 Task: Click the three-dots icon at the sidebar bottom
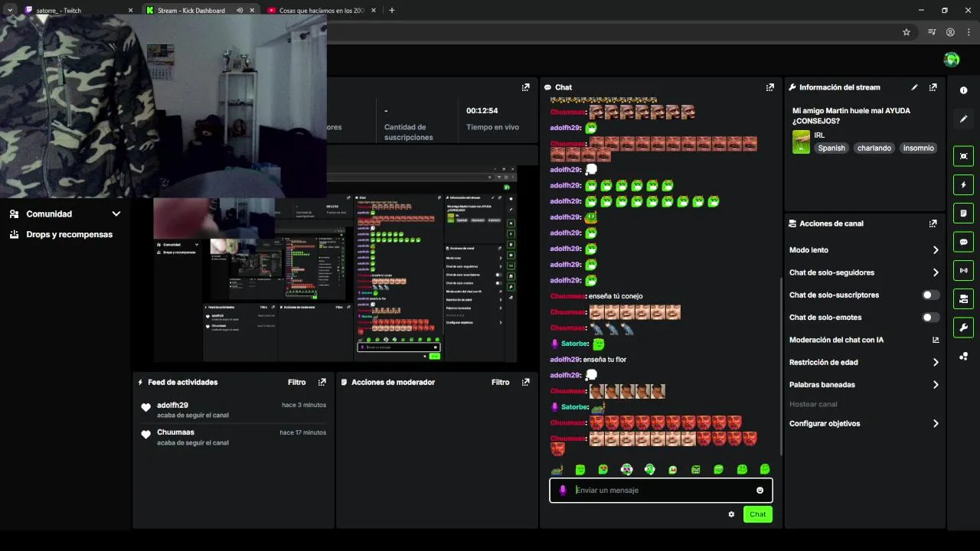(963, 356)
